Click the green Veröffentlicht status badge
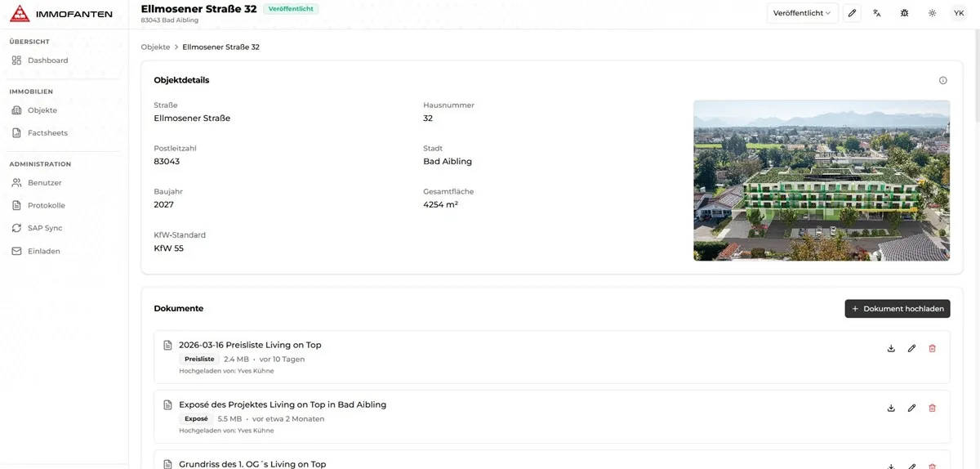The image size is (980, 469). coord(291,9)
